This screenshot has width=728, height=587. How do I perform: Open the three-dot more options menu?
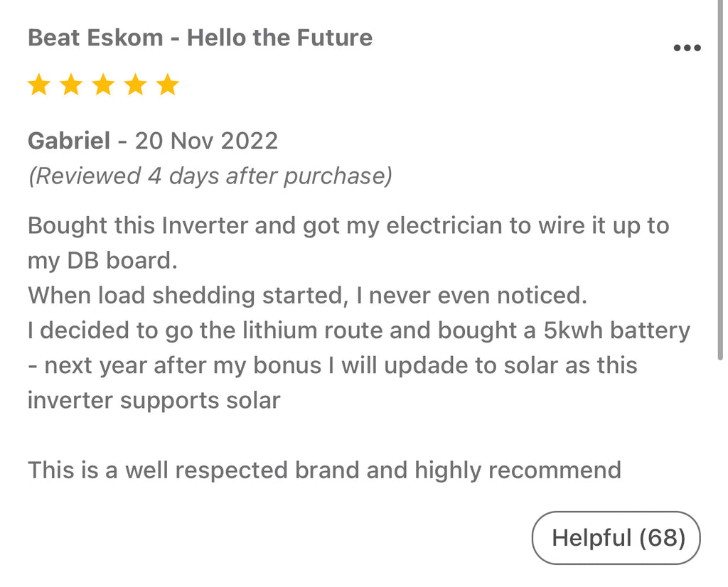pyautogui.click(x=687, y=48)
